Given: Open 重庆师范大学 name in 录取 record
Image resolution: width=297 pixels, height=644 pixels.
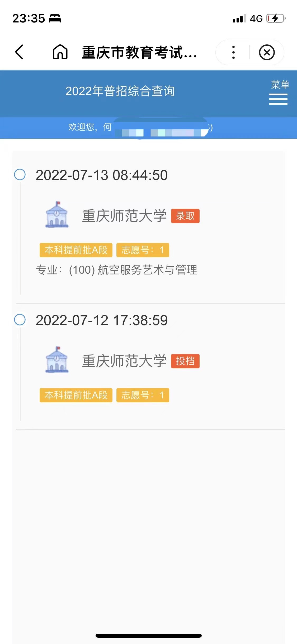Looking at the screenshot, I should click(x=124, y=216).
